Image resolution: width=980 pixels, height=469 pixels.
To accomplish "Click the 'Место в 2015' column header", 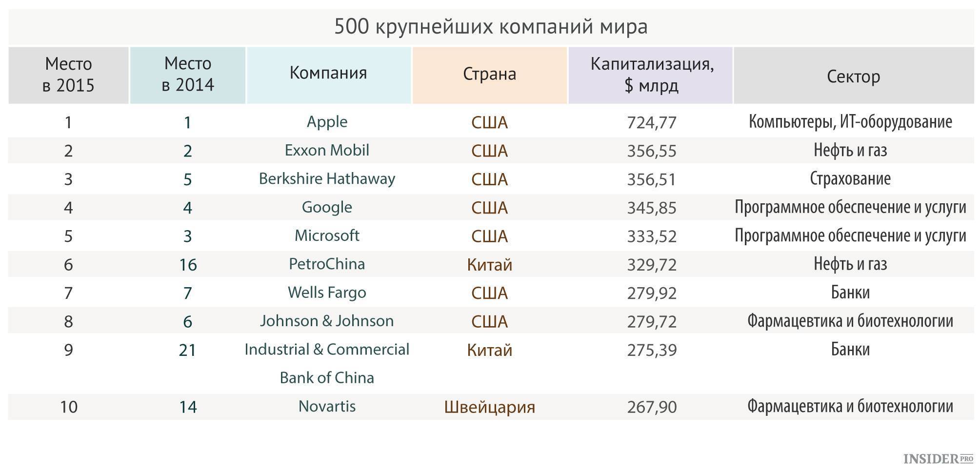I will click(68, 75).
